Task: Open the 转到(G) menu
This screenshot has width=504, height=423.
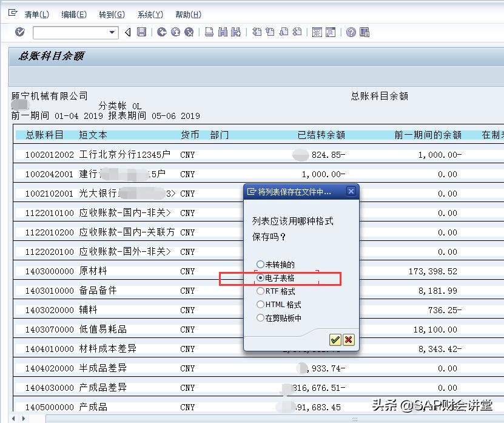Action: 113,14
